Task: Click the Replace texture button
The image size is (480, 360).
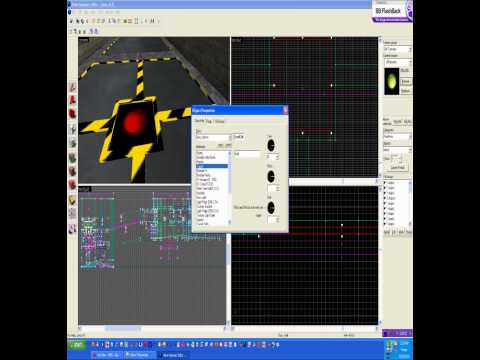Action: coord(405,91)
